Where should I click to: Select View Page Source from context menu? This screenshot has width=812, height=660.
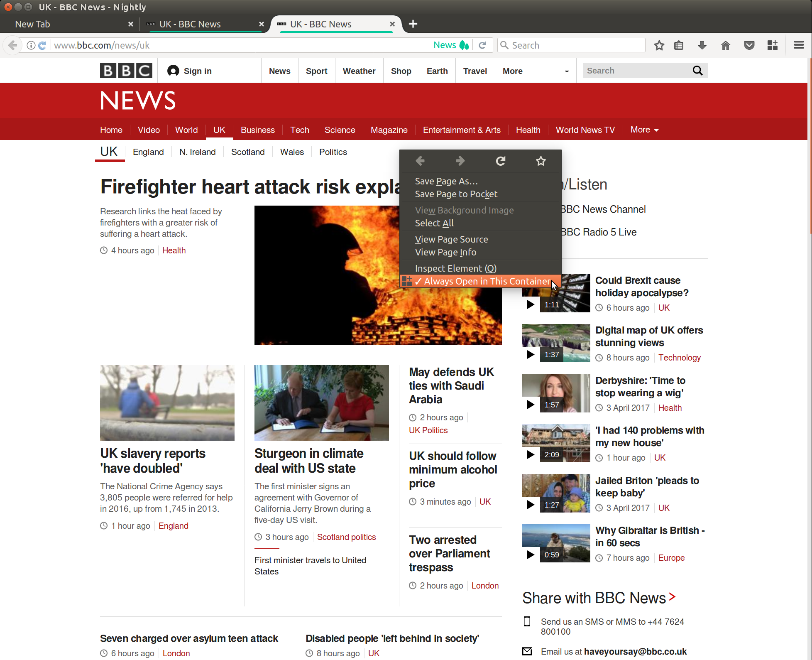pos(450,239)
